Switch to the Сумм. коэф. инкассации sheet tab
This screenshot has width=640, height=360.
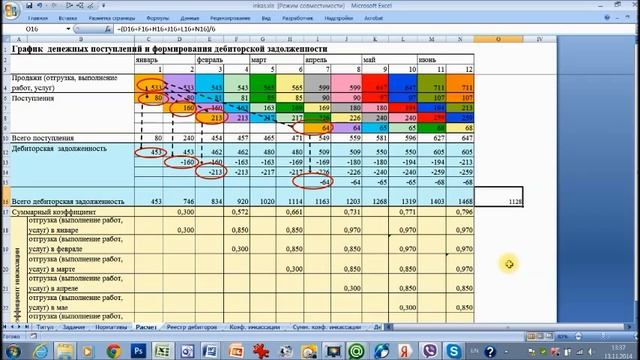tap(327, 327)
